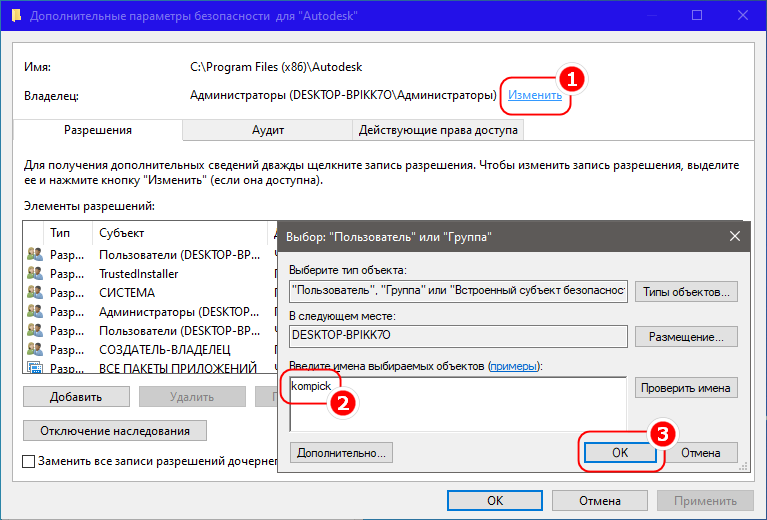Image resolution: width=767 pixels, height=520 pixels.
Task: Click the Проверить имена button
Action: 686,388
